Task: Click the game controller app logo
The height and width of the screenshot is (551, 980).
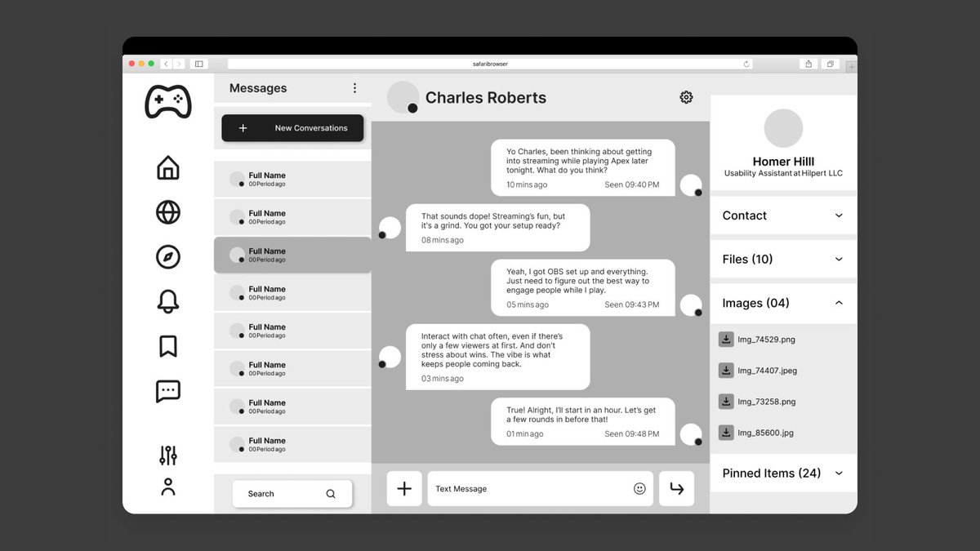Action: click(167, 101)
